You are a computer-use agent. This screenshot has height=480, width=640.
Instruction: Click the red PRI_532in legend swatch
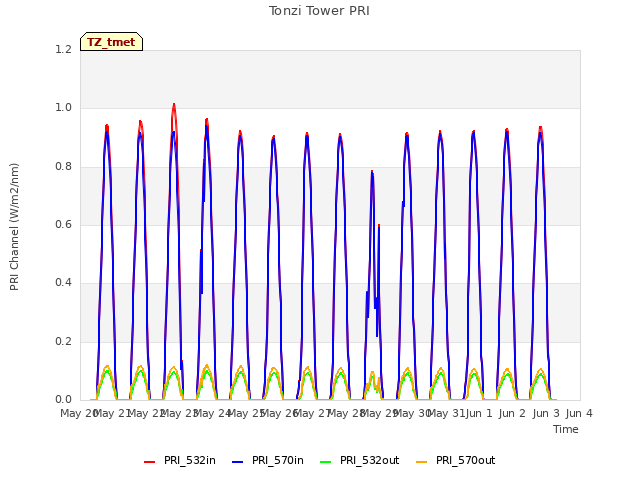point(149,462)
